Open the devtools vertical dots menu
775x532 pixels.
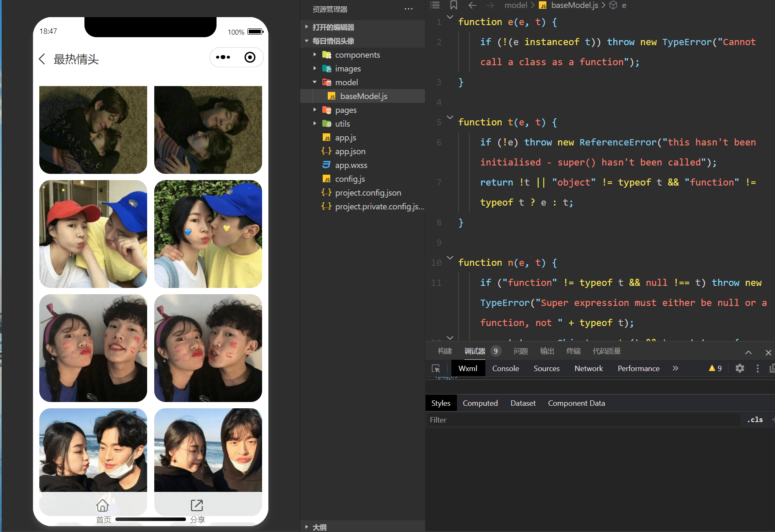point(757,368)
